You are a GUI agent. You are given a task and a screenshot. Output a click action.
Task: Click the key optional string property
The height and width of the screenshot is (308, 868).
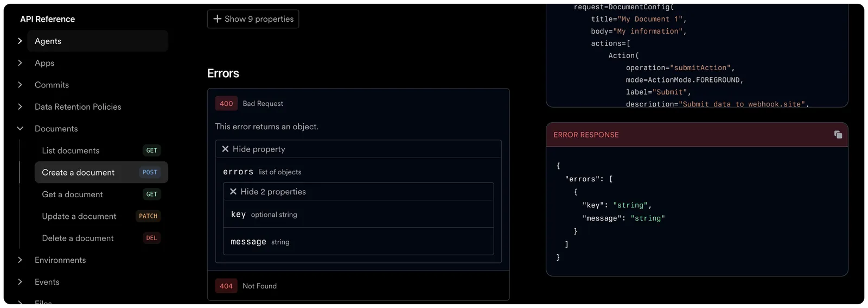pos(358,214)
